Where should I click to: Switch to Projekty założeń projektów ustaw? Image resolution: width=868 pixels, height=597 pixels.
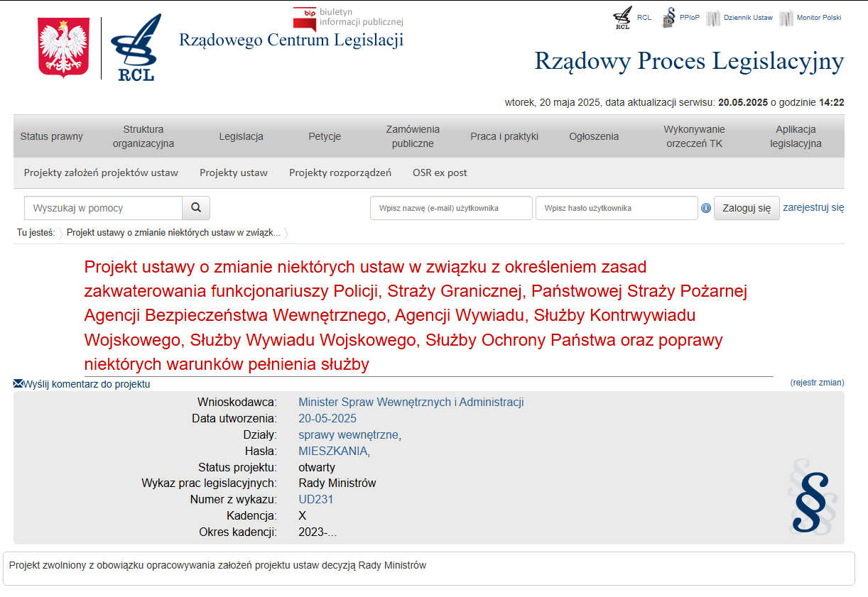101,172
